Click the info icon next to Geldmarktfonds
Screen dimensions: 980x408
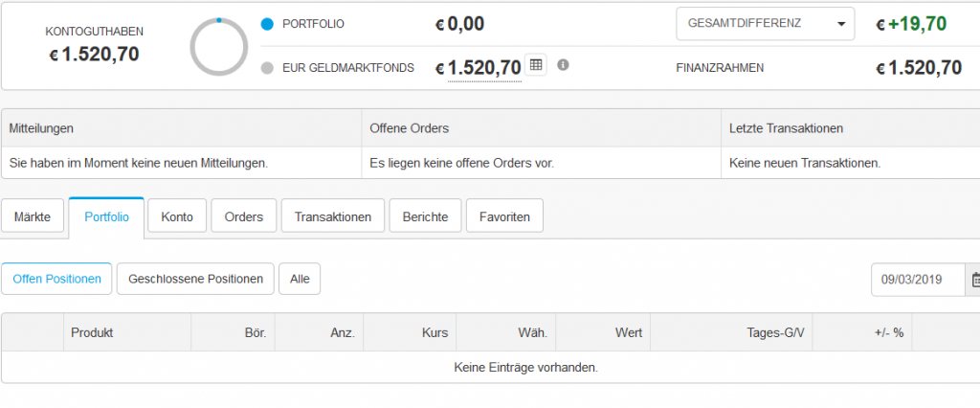click(x=563, y=65)
